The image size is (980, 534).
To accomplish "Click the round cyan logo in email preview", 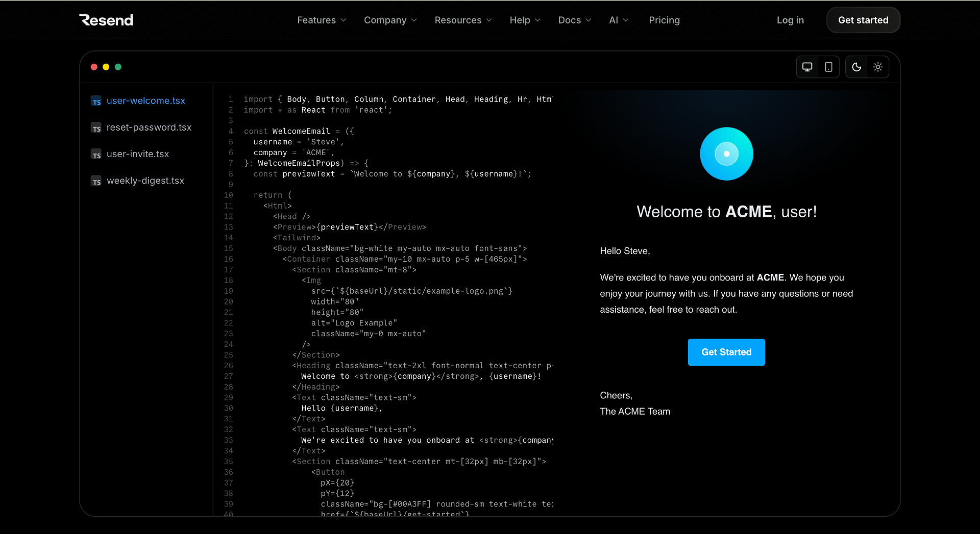I will (726, 154).
